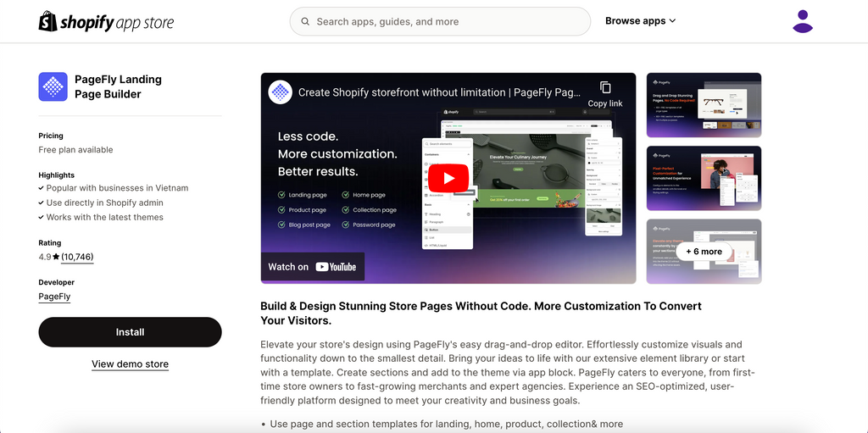The width and height of the screenshot is (868, 433).
Task: Focus the Search apps, guides, and more field
Action: coord(440,21)
